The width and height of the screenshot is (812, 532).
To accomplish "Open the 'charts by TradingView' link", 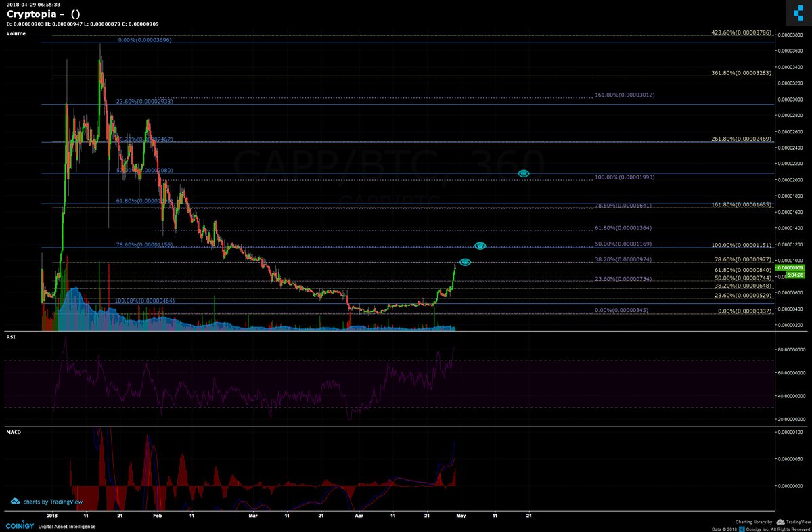I will [53, 502].
